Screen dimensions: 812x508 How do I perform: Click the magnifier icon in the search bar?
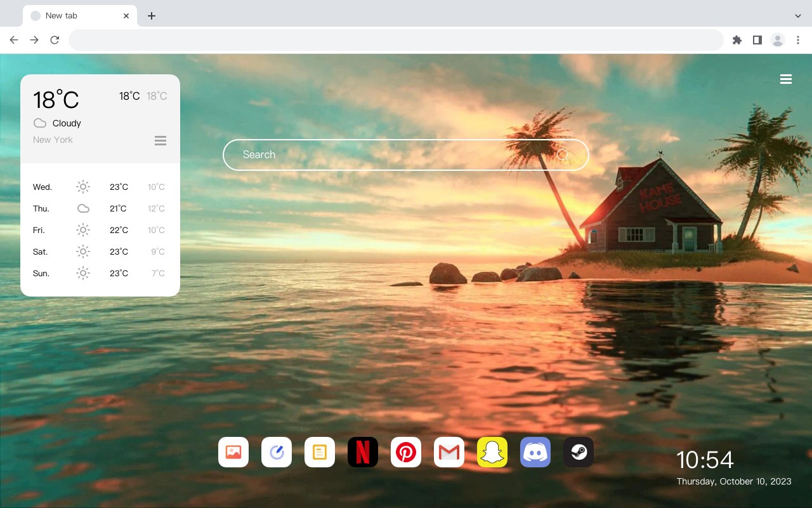[563, 155]
